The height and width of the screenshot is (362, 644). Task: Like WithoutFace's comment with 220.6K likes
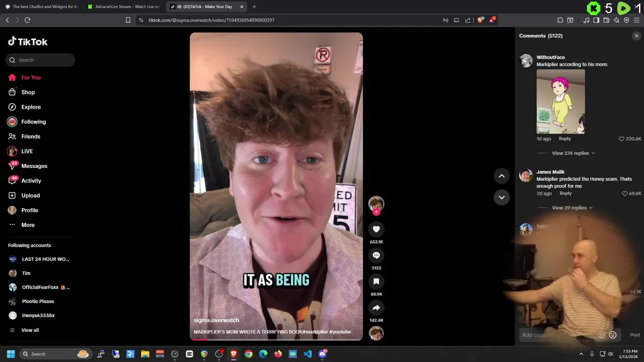(x=621, y=139)
